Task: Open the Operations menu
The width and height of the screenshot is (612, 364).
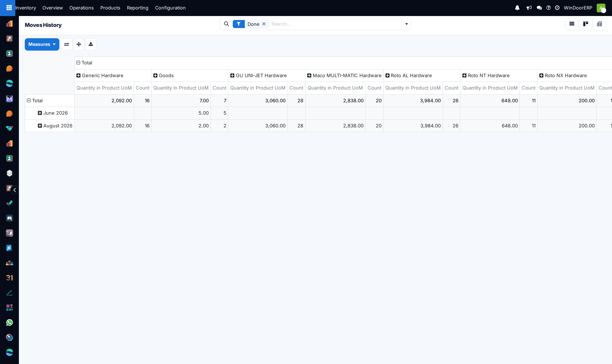Action: point(81,8)
